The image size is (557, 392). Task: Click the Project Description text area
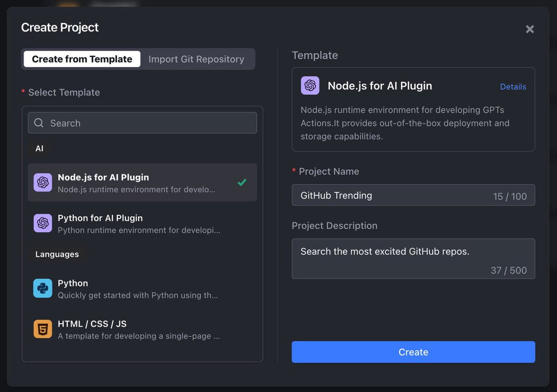(x=413, y=258)
